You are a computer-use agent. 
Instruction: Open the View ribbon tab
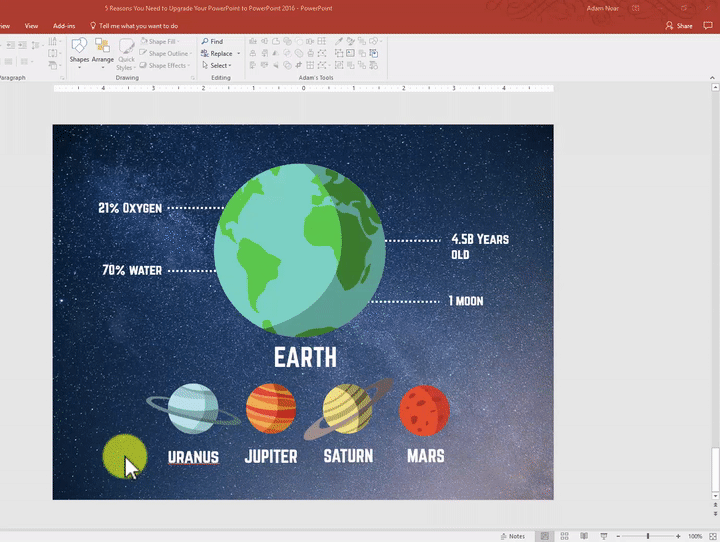(31, 25)
